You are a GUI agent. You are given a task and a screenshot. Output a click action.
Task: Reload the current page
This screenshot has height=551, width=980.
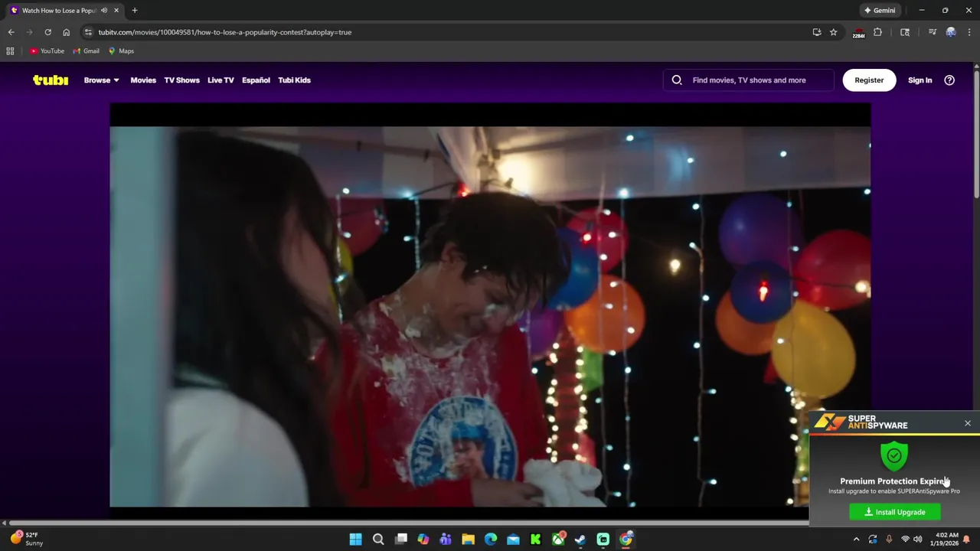click(x=47, y=32)
